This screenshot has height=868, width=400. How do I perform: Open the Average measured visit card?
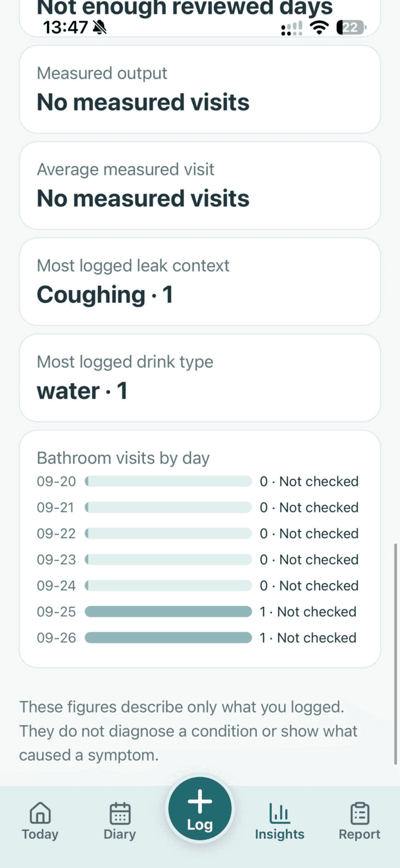click(x=200, y=185)
